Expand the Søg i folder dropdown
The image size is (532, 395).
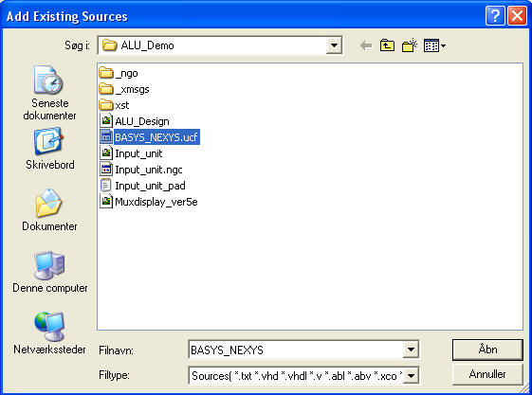[334, 45]
